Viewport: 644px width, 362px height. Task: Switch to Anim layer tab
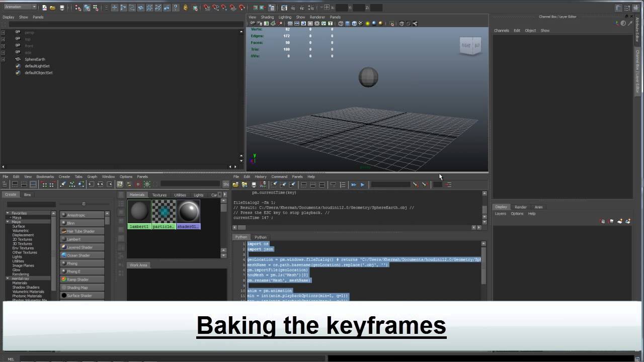[x=538, y=207]
